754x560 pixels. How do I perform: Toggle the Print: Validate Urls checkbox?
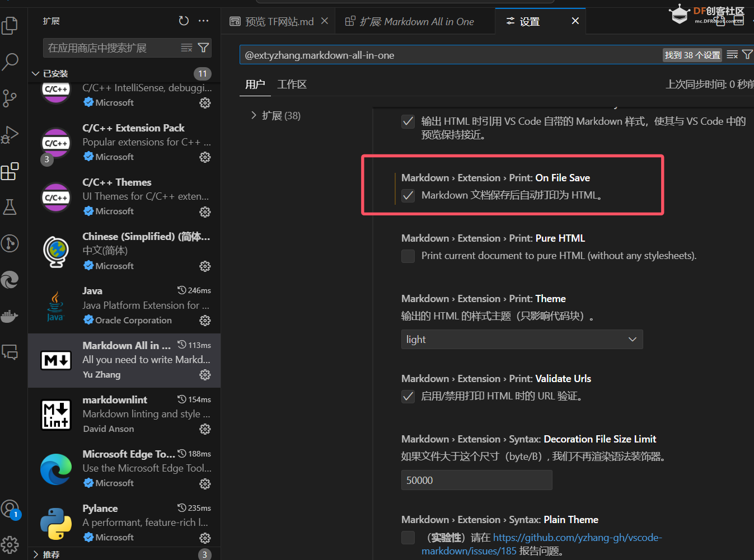coord(408,396)
